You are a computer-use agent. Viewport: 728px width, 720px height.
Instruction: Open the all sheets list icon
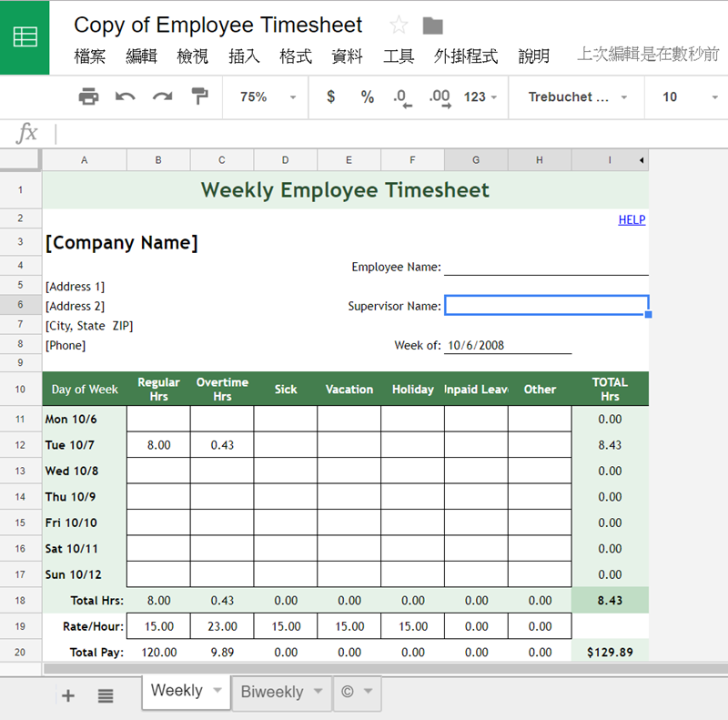point(106,695)
